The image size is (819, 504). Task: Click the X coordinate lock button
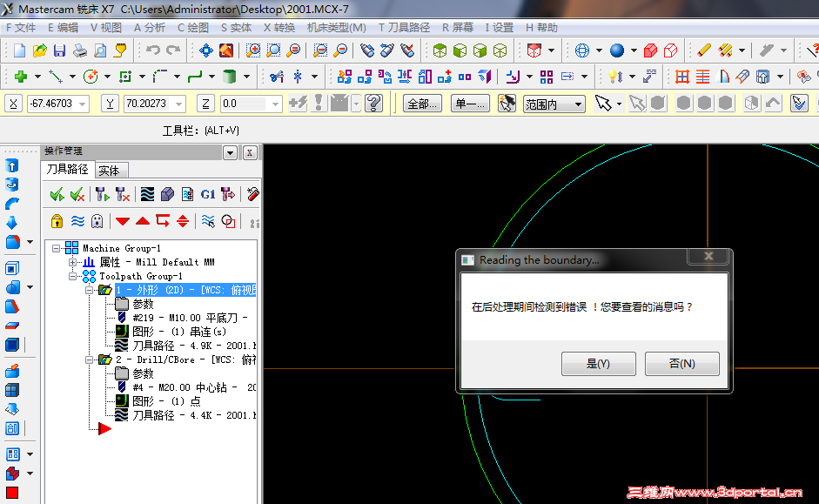[13, 104]
